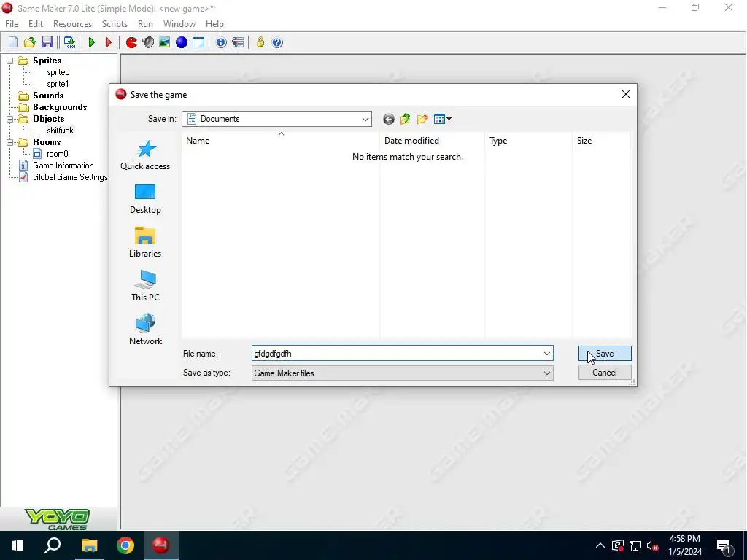Sort files by Name column header
Image resolution: width=747 pixels, height=560 pixels.
281,141
